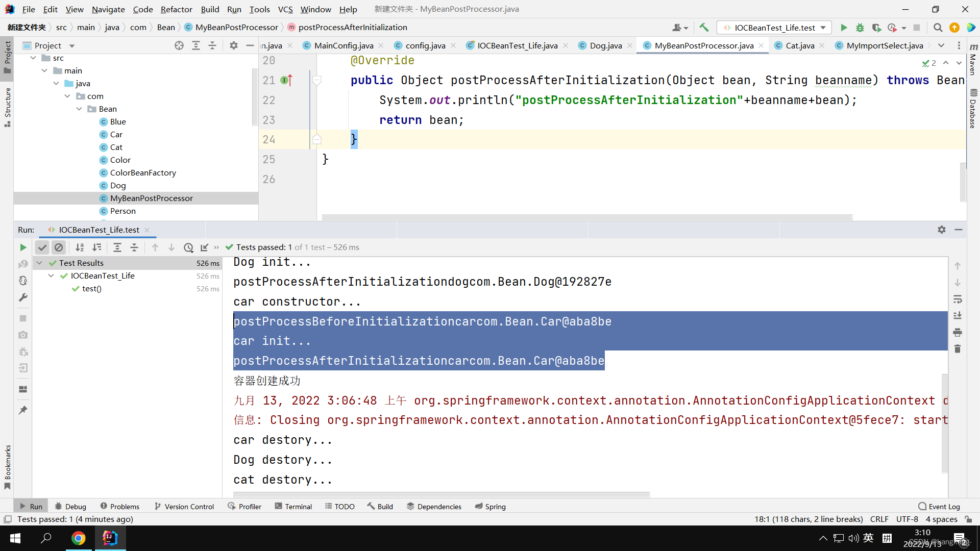Select ColorBeanFactory class in project tree
This screenshot has height=551, width=980.
pyautogui.click(x=143, y=172)
